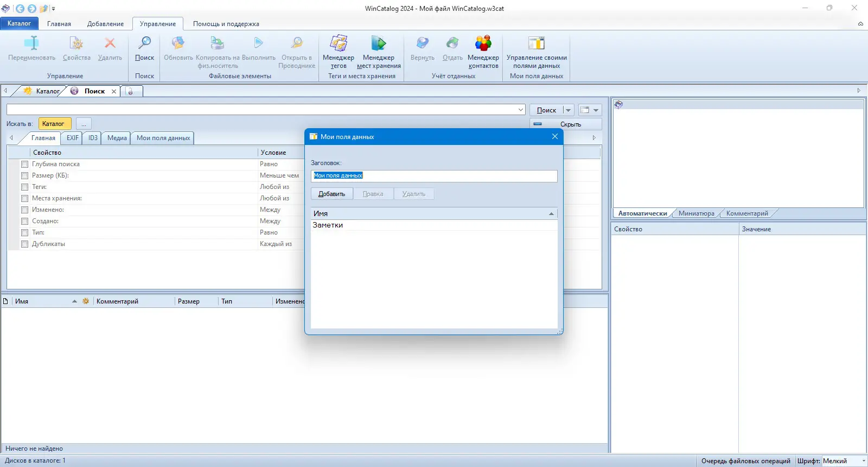
Task: Enable the Глубина поиска checkbox
Action: pos(24,164)
